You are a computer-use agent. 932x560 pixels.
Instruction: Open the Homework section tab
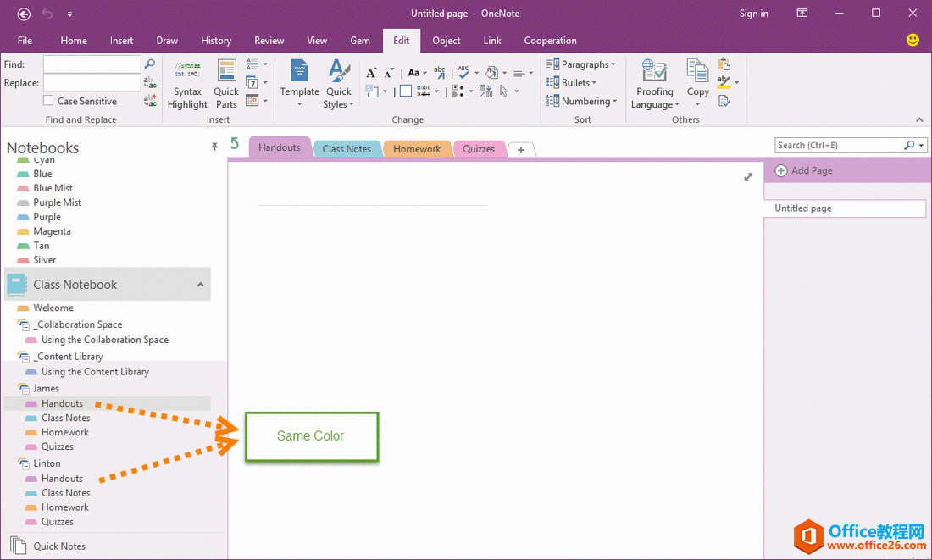tap(417, 148)
